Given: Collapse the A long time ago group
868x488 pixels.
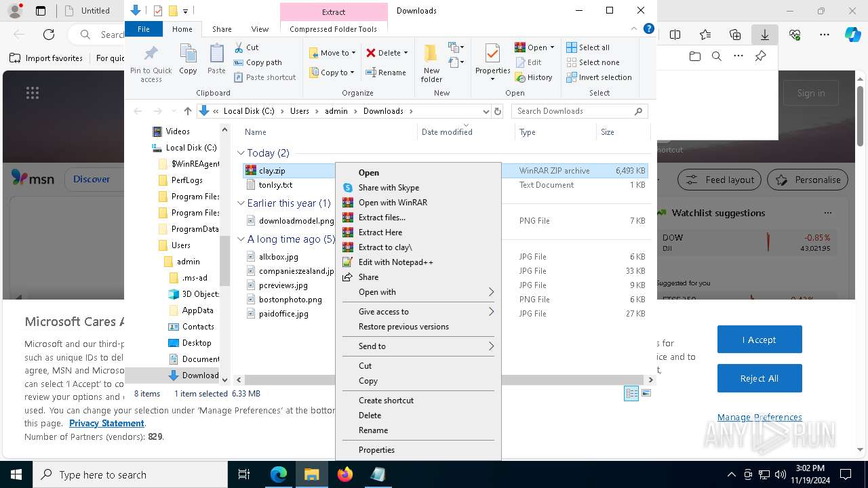Looking at the screenshot, I should coord(241,239).
